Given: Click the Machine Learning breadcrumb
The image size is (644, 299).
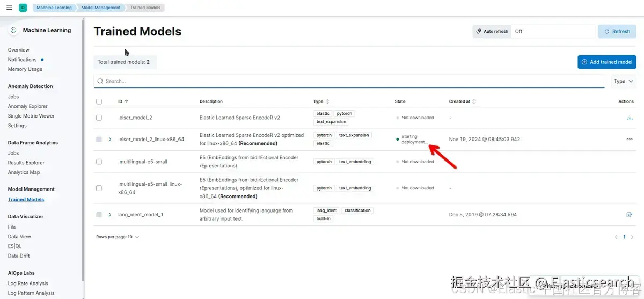Looking at the screenshot, I should coord(54,8).
